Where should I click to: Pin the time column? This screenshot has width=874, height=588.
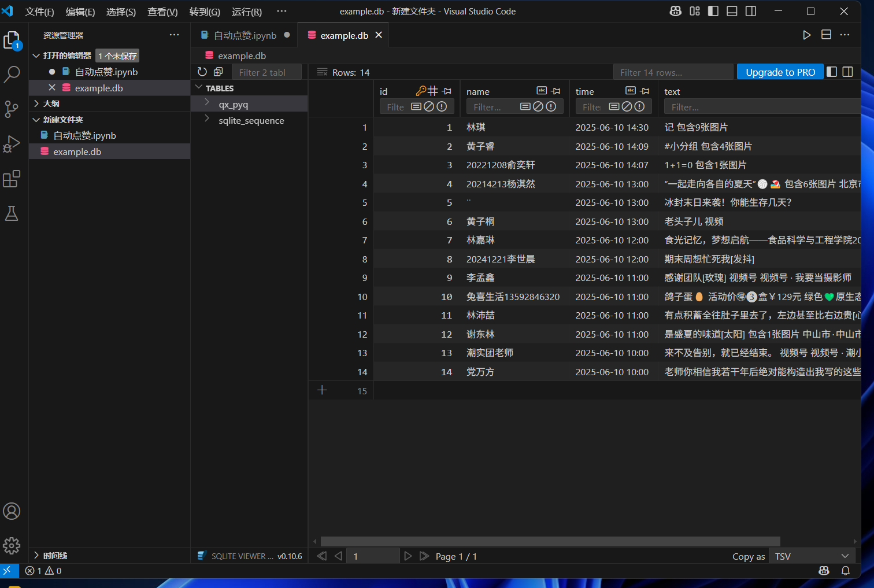(645, 91)
